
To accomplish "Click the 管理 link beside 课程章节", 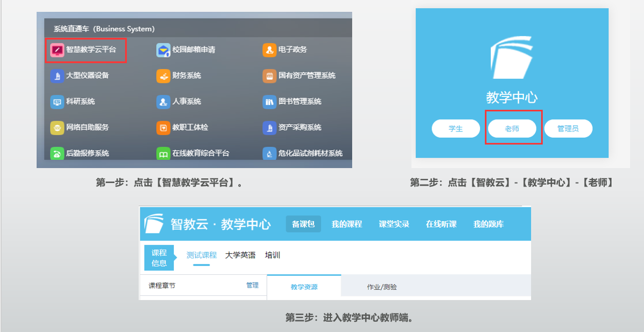I will [252, 285].
